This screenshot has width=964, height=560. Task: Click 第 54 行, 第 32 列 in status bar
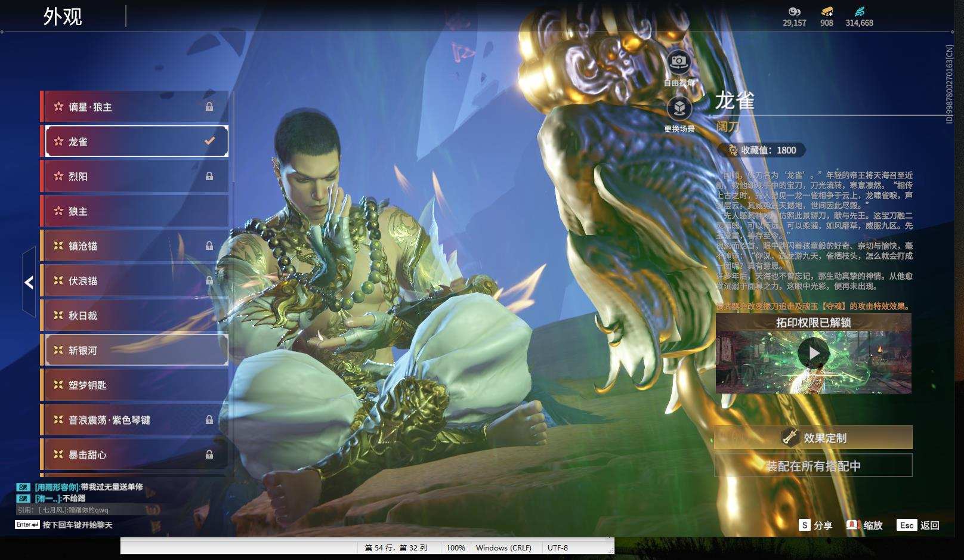[396, 547]
